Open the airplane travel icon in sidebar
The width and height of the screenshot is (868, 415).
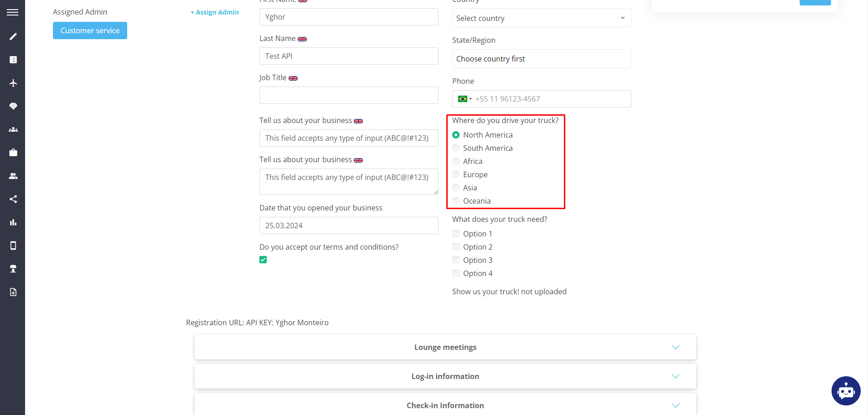pos(13,83)
